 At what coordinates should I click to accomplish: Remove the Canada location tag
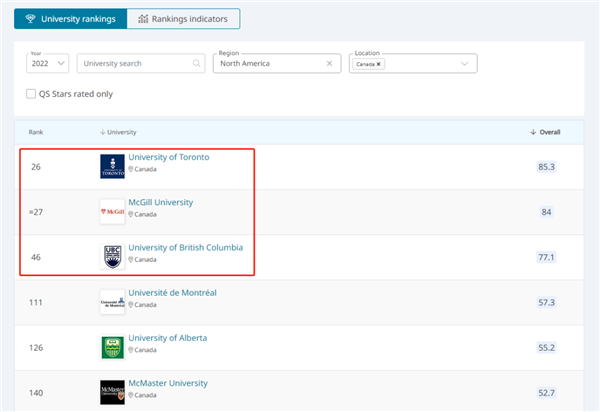point(378,64)
